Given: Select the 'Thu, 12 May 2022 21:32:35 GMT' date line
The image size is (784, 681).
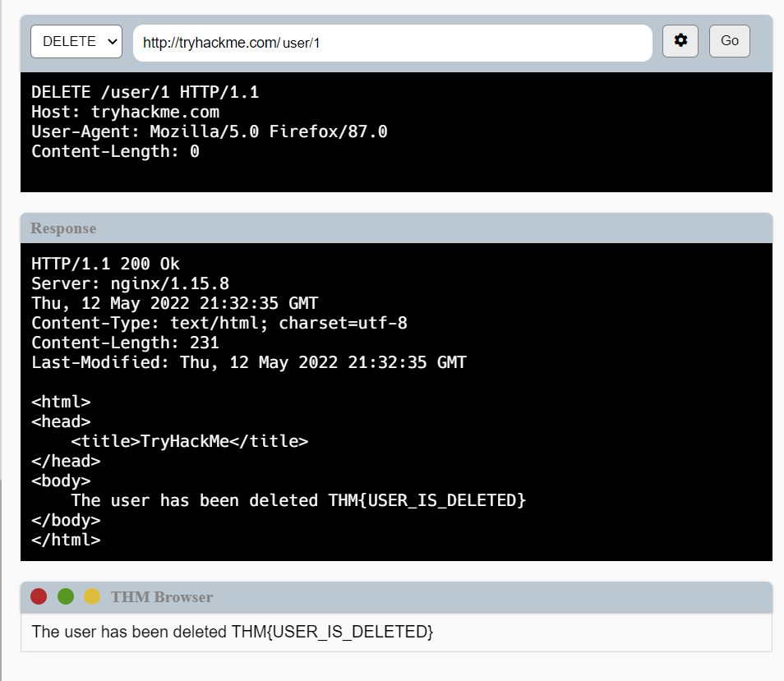Looking at the screenshot, I should (x=175, y=303).
